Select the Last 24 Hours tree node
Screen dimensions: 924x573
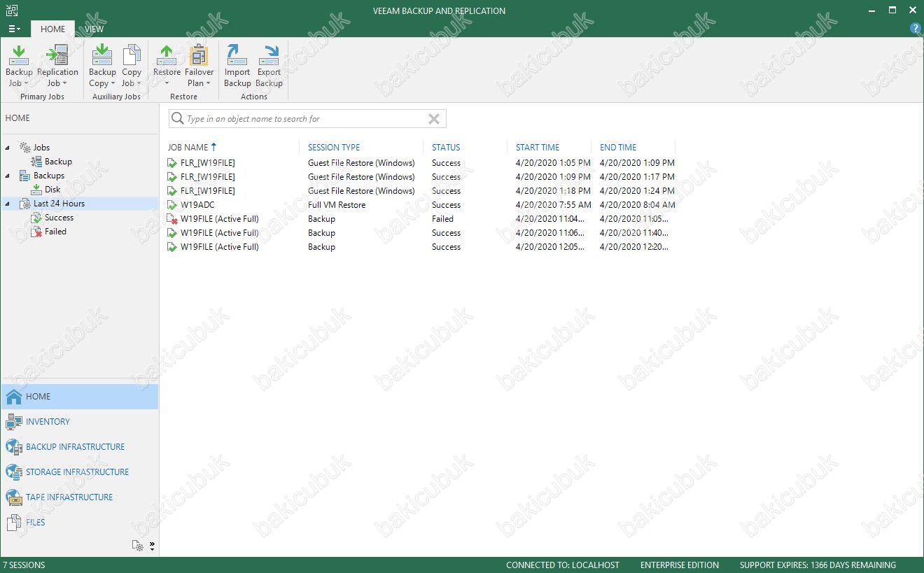click(x=59, y=204)
